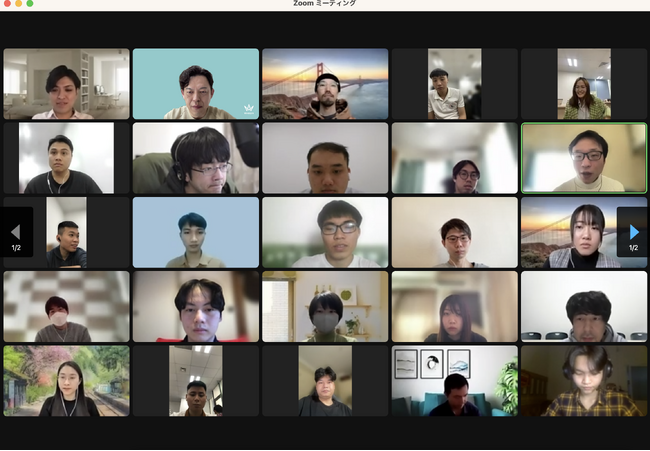Go to the next gallery page arrow
This screenshot has height=451, width=650.
(x=633, y=232)
